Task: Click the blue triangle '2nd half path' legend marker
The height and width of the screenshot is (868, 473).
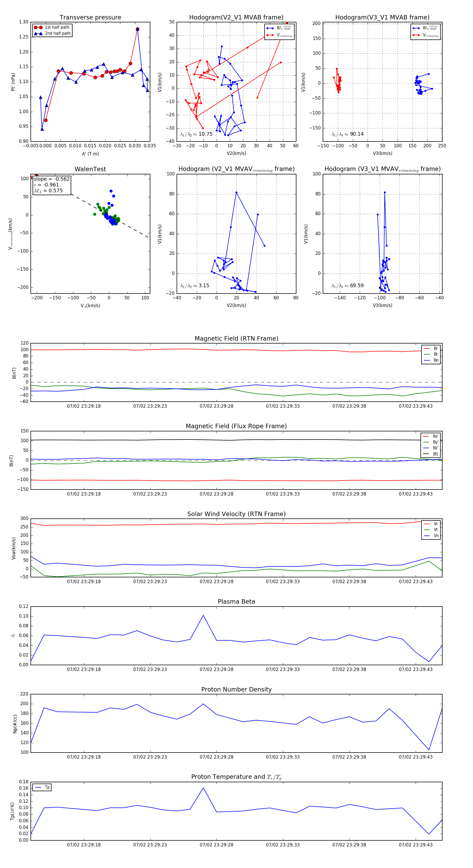Action: pos(38,33)
